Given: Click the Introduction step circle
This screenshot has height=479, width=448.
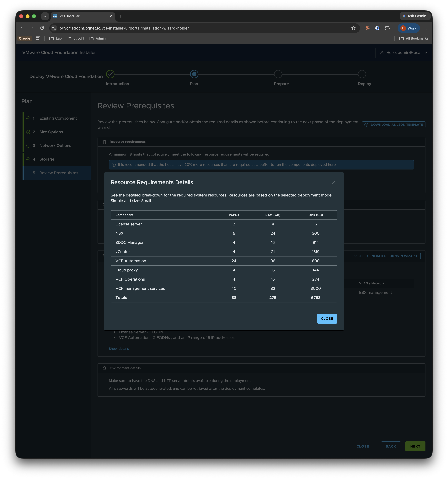Looking at the screenshot, I should point(110,74).
